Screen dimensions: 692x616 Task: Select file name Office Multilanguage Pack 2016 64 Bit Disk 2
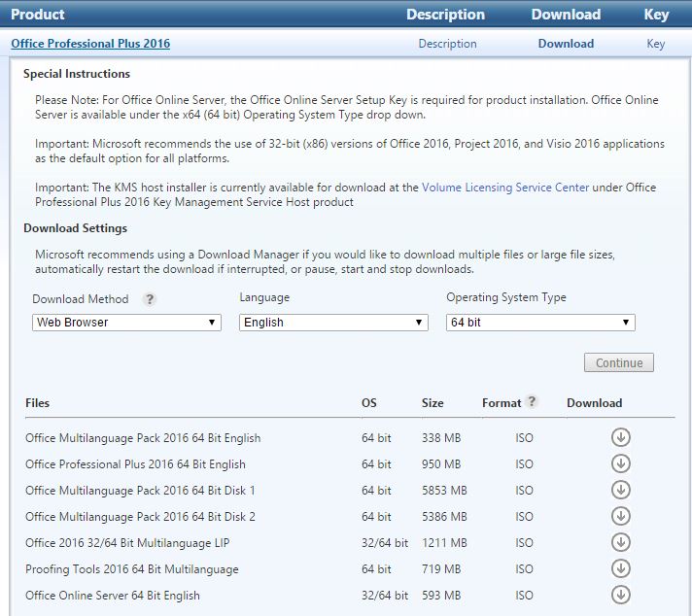click(140, 517)
